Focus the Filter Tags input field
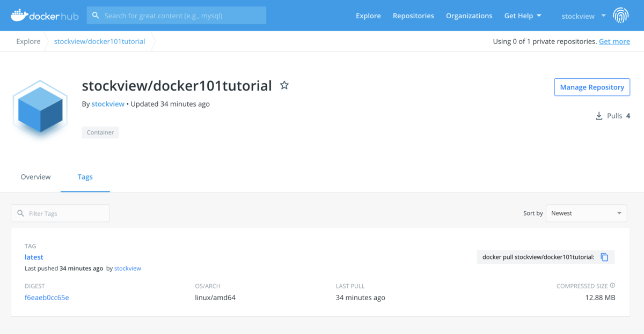The image size is (644, 334). point(60,213)
